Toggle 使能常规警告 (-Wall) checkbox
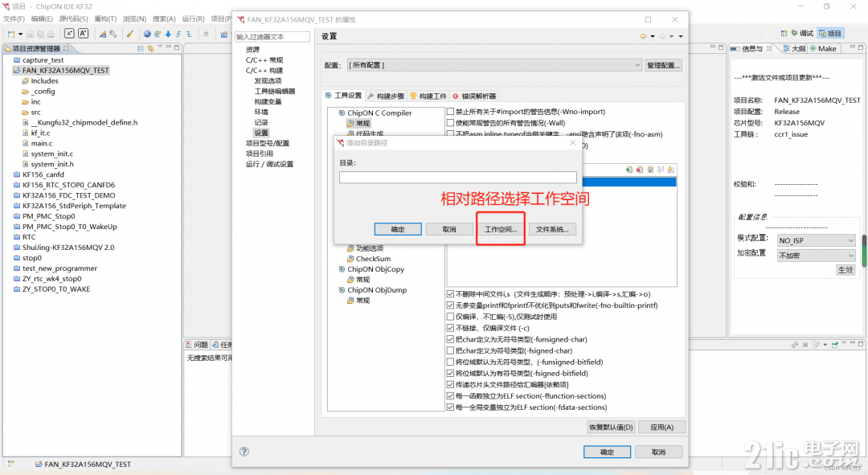The height and width of the screenshot is (475, 868). 450,123
